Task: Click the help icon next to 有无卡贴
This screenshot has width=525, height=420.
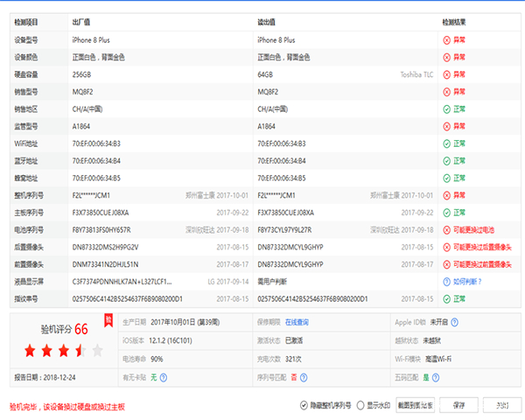Action: 164,377
